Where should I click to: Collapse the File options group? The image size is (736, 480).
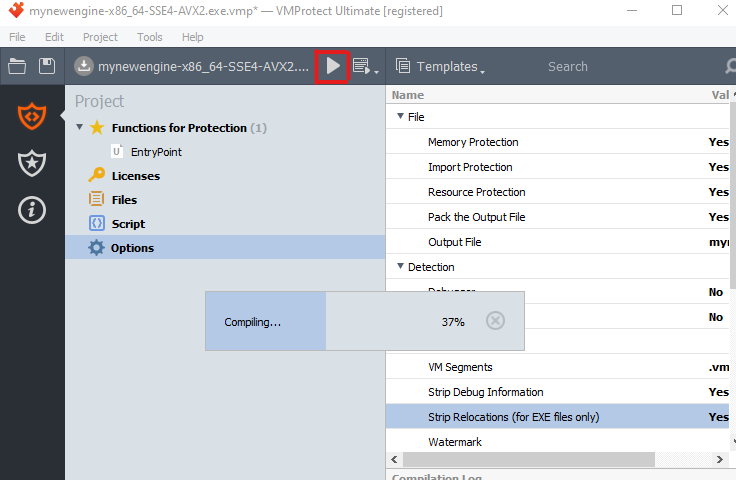(400, 117)
